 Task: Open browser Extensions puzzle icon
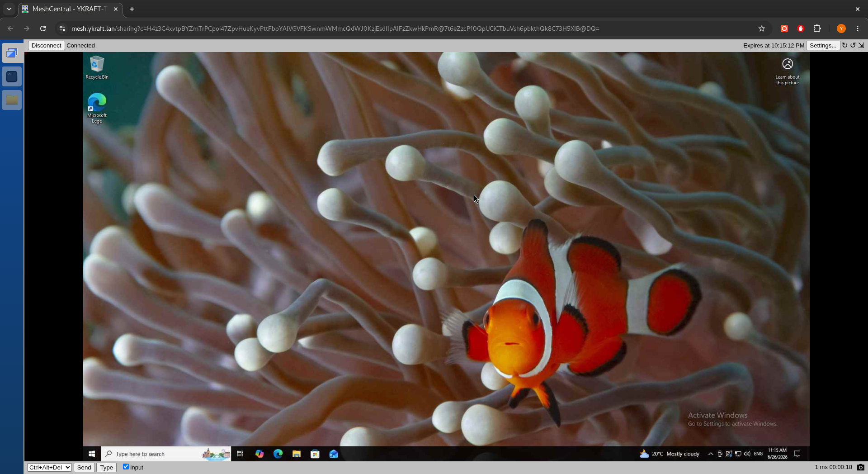coord(817,28)
